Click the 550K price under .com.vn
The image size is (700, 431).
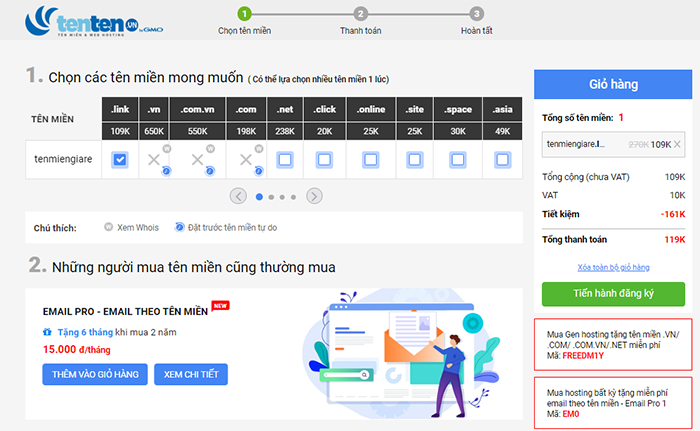point(197,131)
